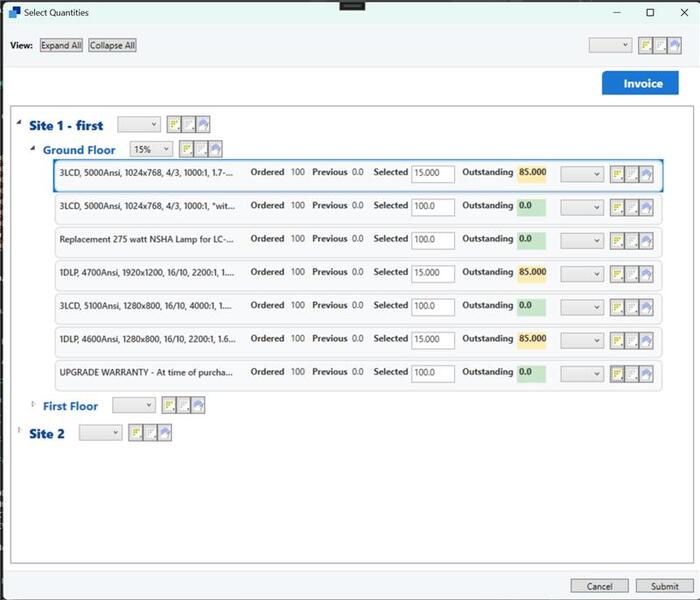Click the blue undo arrow beside Ground Floor
The width and height of the screenshot is (700, 600).
216,149
